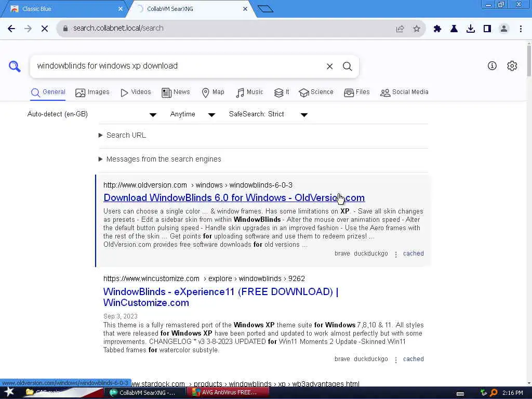Image resolution: width=532 pixels, height=399 pixels.
Task: Open the browser profile avatar
Action: [x=504, y=29]
